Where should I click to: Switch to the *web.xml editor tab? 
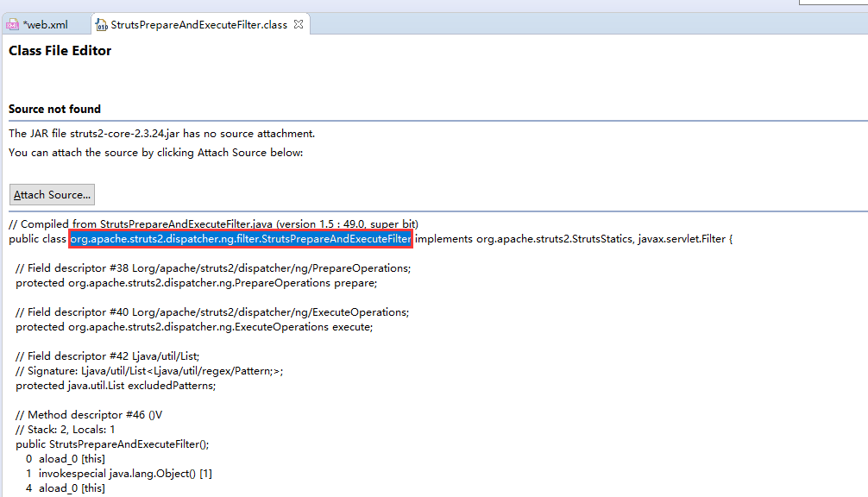coord(45,25)
